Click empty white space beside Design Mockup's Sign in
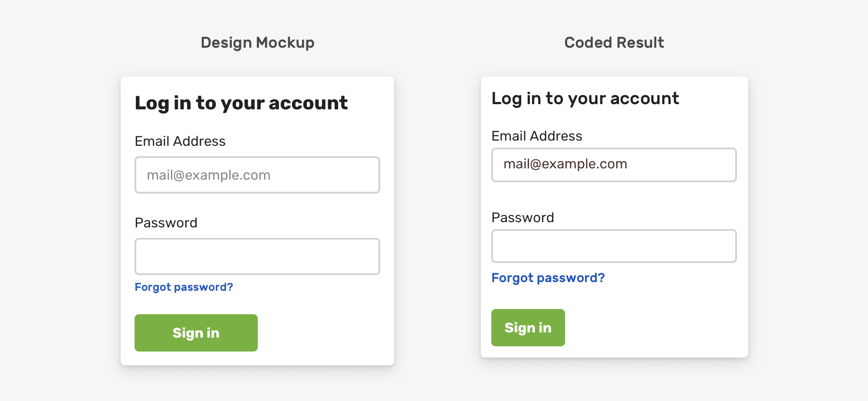The height and width of the screenshot is (401, 868). click(325, 333)
